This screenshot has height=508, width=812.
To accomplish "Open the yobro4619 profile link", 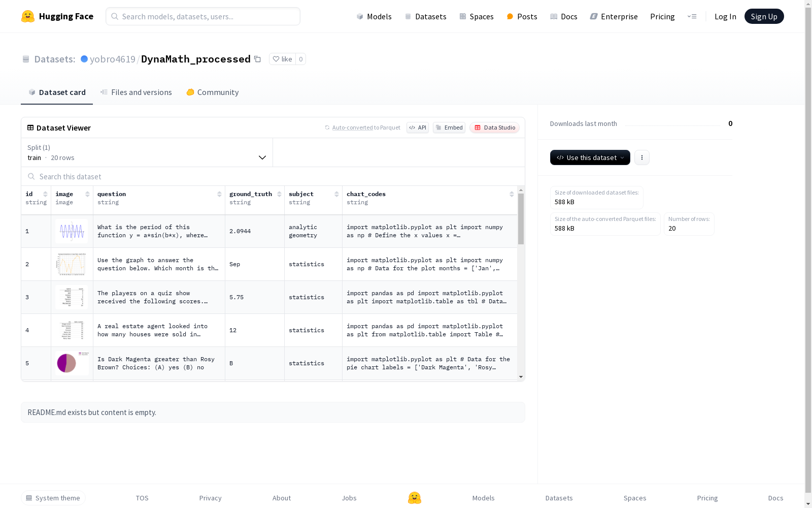I will point(113,59).
